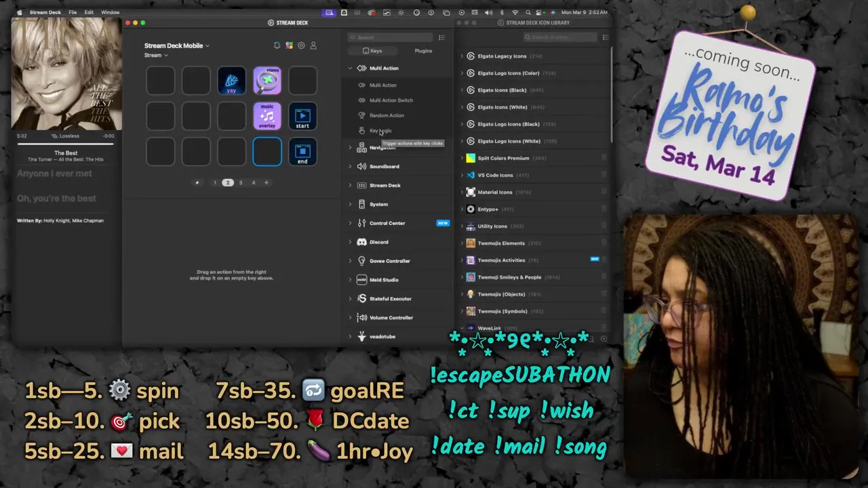
Task: Select the highlighted empty key in bottom row
Action: [x=267, y=151]
